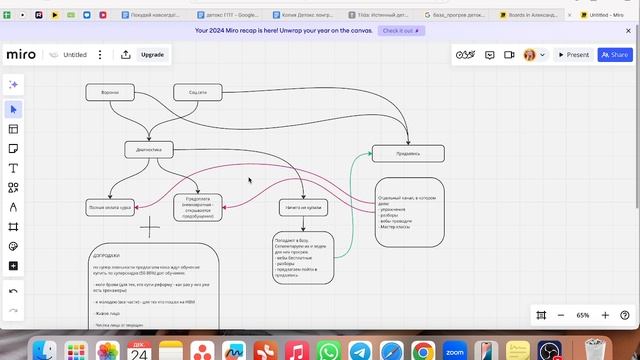Select the Text tool

(13, 168)
